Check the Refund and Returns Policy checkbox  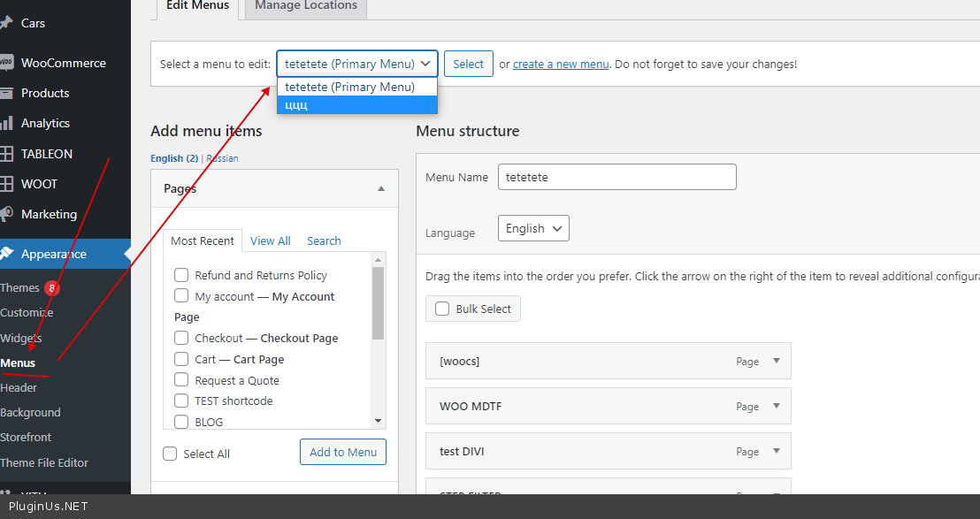click(x=181, y=275)
